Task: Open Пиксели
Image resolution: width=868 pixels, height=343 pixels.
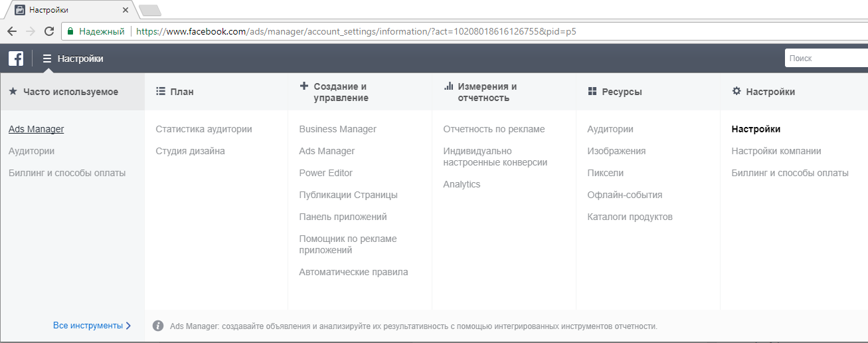Action: [x=606, y=173]
